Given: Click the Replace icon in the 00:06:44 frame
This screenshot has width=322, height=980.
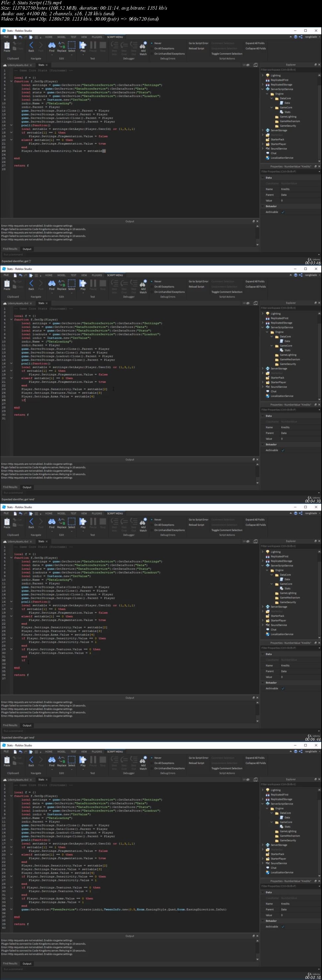Looking at the screenshot, I should 62,521.
